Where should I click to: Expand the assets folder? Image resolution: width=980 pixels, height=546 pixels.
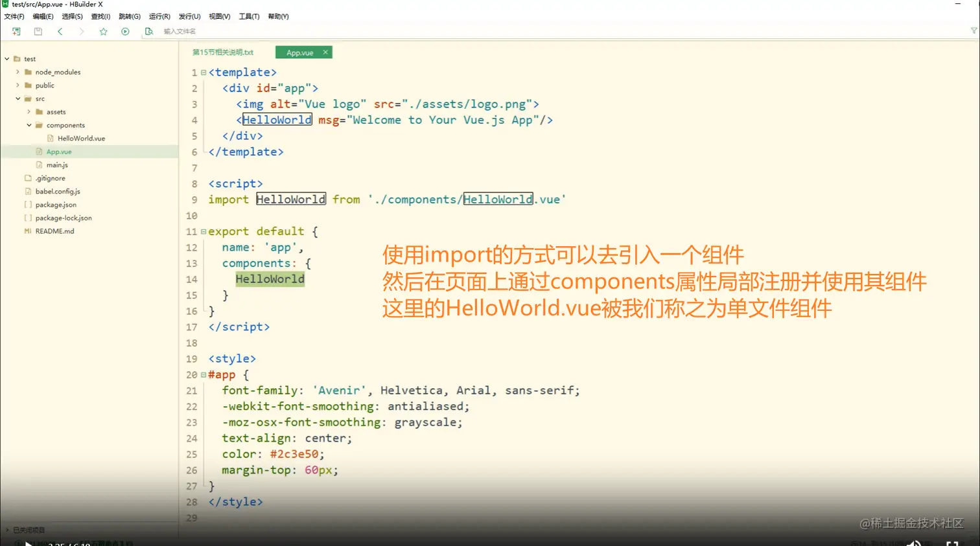(29, 111)
